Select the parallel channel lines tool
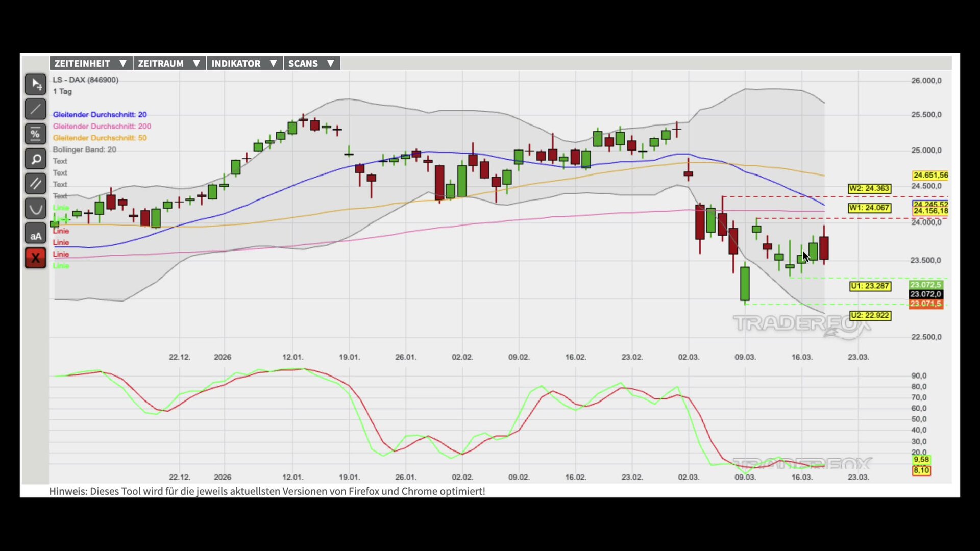 pos(35,184)
